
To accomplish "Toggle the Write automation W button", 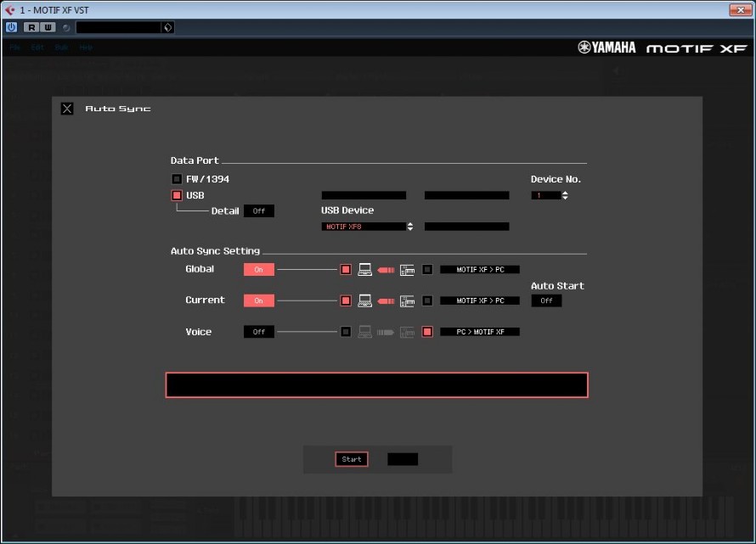I will [x=48, y=27].
